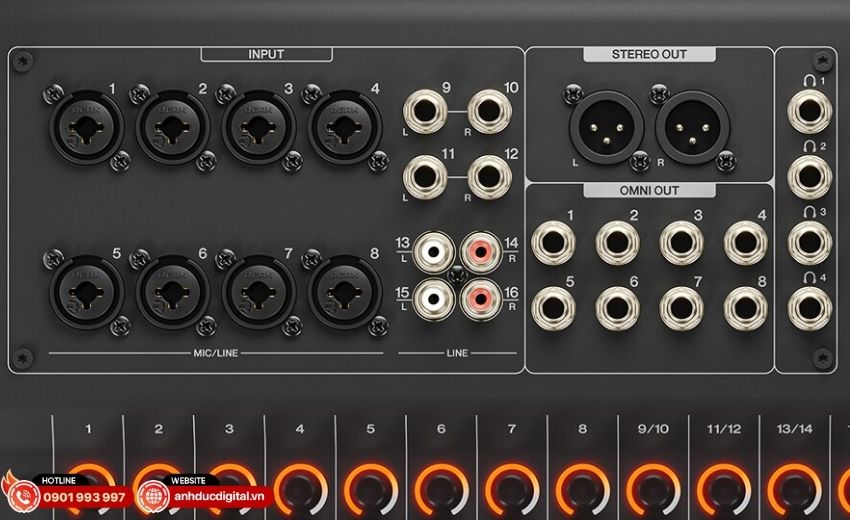The image size is (850, 520).
Task: Click Omni Out jack 5
Action: coord(553,309)
